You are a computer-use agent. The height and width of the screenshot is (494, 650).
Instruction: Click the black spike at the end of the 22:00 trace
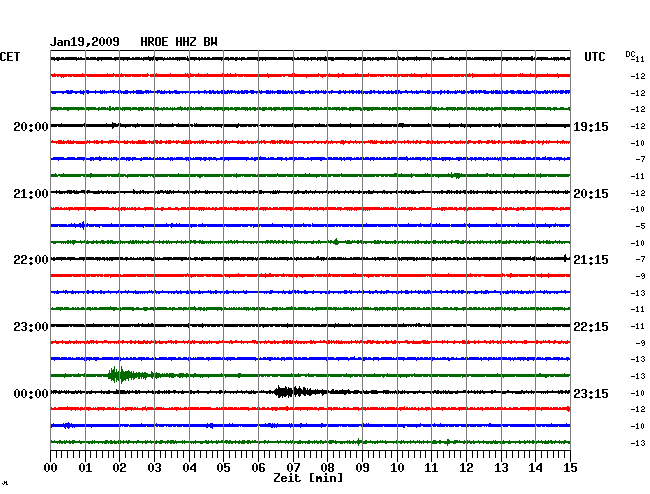coord(565,258)
